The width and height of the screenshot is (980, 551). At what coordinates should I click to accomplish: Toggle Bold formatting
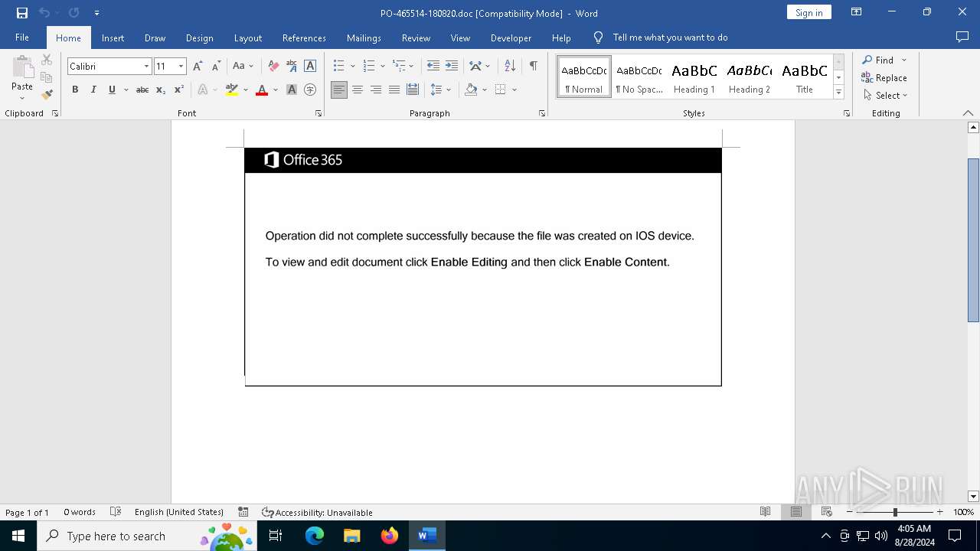75,90
